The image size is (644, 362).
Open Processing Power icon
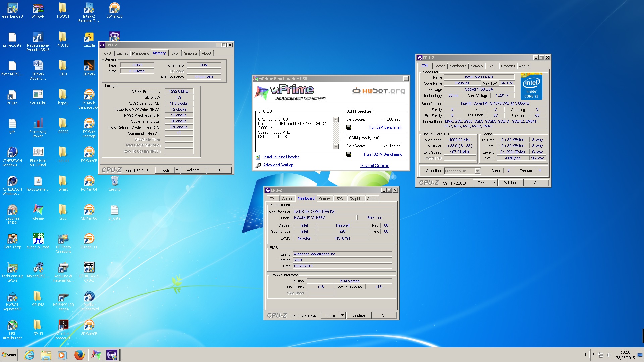[x=38, y=128]
